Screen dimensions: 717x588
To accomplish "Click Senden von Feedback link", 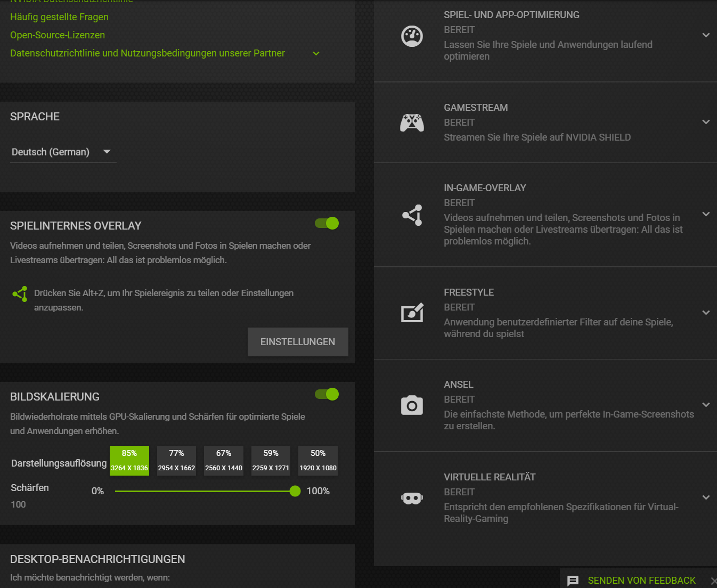I will pyautogui.click(x=641, y=581).
